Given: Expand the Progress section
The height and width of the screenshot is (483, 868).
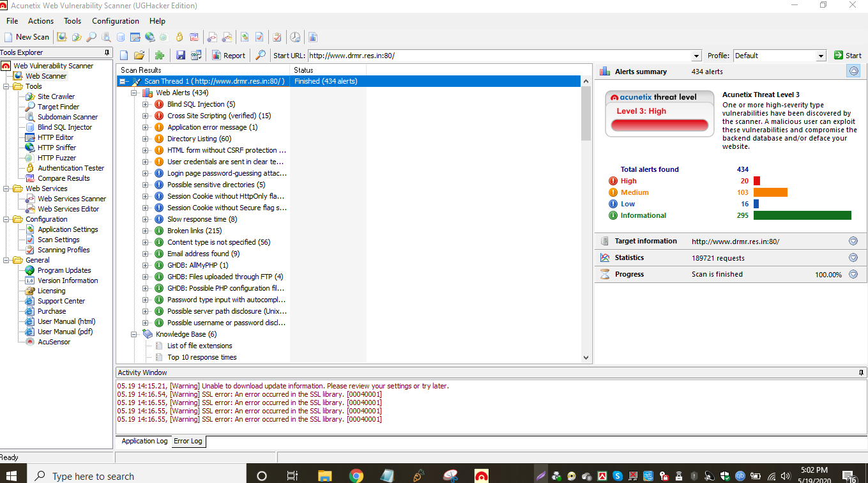Looking at the screenshot, I should (x=853, y=274).
